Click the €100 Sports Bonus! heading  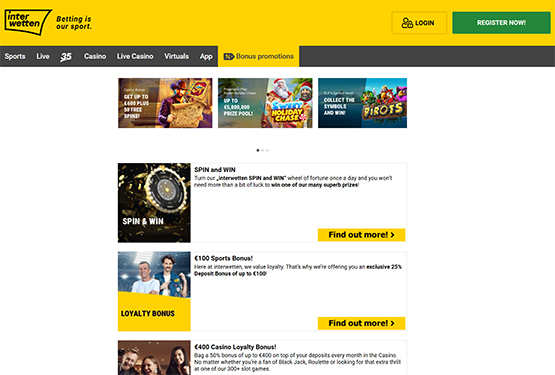tap(223, 258)
